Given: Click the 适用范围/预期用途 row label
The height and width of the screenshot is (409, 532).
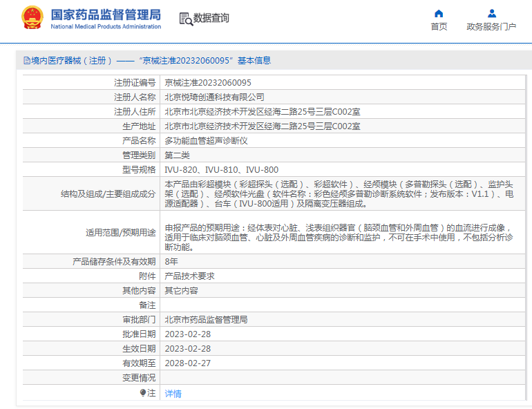Looking at the screenshot, I should point(120,233).
